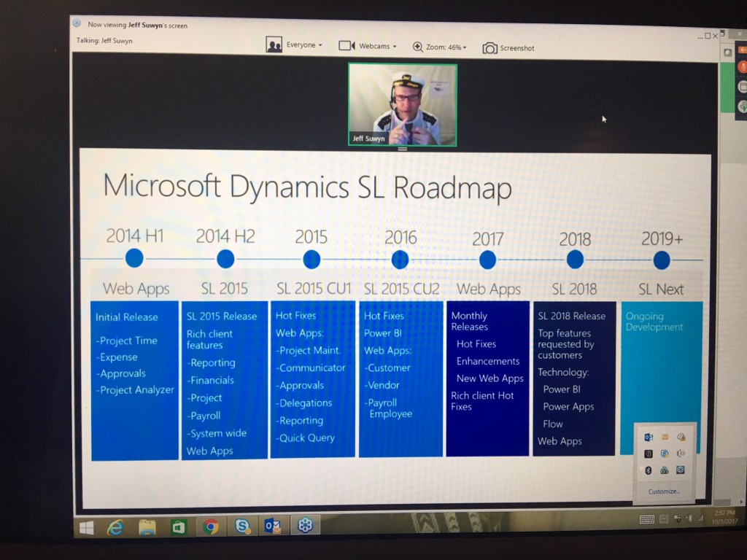Image resolution: width=747 pixels, height=560 pixels.
Task: Toggle the red muted microphone button
Action: tap(742, 66)
